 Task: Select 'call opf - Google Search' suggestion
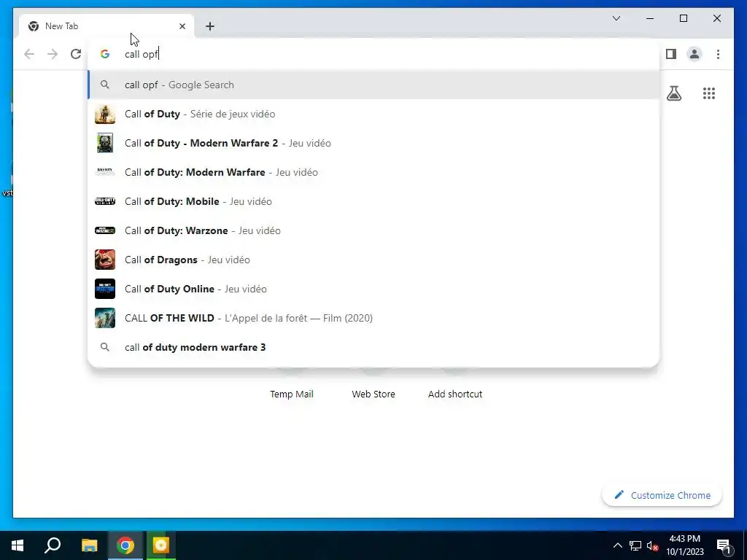[373, 85]
